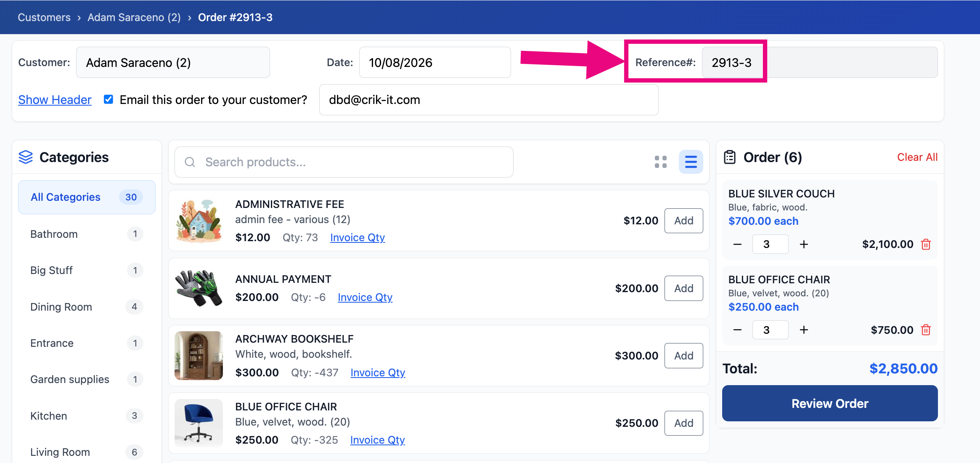Decrease Blue Silver Couch quantity

tap(737, 245)
